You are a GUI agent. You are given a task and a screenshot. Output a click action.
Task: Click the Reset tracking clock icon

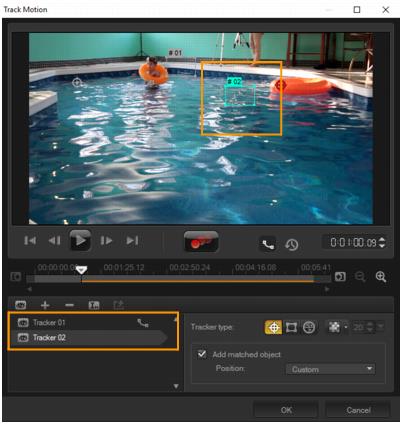tap(292, 245)
